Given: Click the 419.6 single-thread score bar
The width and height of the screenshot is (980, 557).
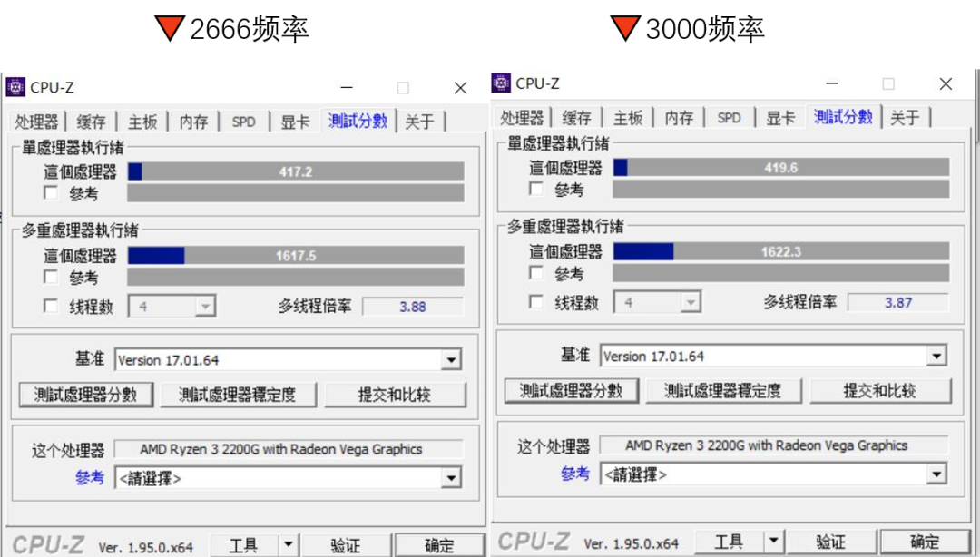Looking at the screenshot, I should [x=781, y=167].
